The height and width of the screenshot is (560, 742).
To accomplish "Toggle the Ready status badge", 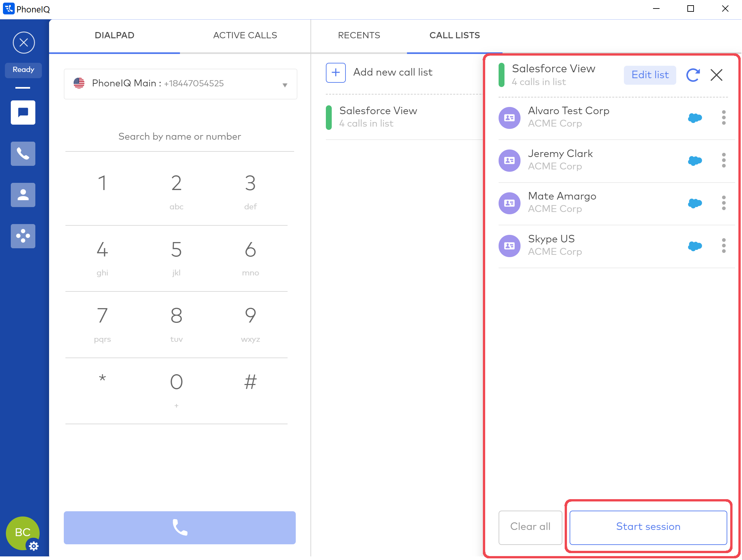I will (24, 70).
